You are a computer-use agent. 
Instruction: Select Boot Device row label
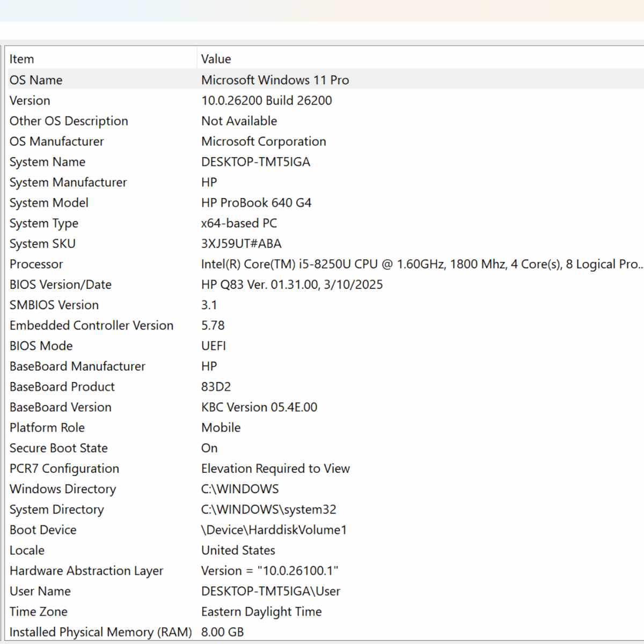pyautogui.click(x=43, y=529)
